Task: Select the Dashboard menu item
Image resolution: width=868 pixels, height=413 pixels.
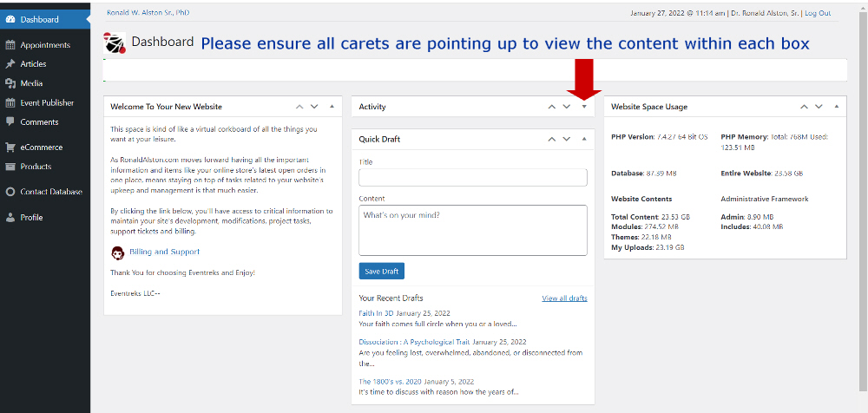Action: (45, 19)
